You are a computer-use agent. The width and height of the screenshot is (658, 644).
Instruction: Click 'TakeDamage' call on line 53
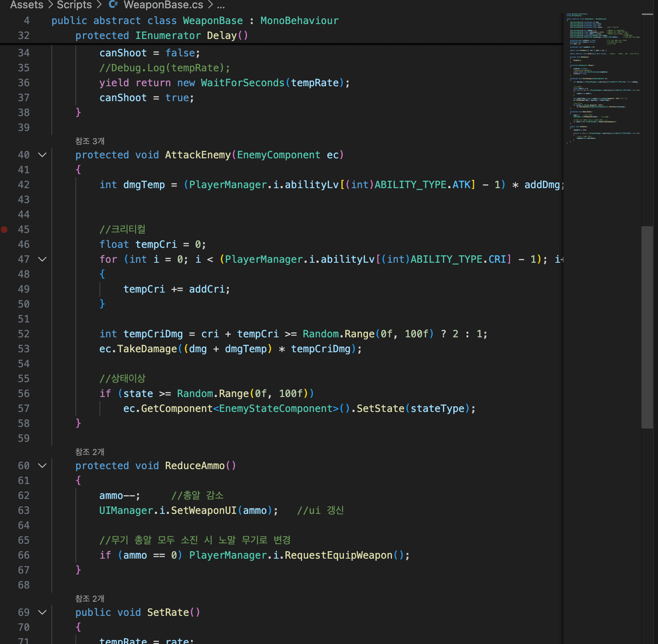pyautogui.click(x=147, y=349)
